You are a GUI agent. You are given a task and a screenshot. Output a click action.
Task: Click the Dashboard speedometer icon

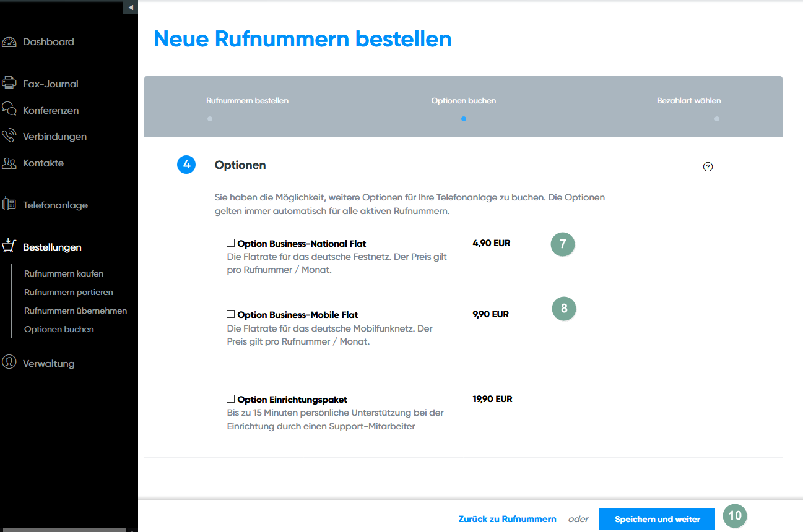point(9,42)
